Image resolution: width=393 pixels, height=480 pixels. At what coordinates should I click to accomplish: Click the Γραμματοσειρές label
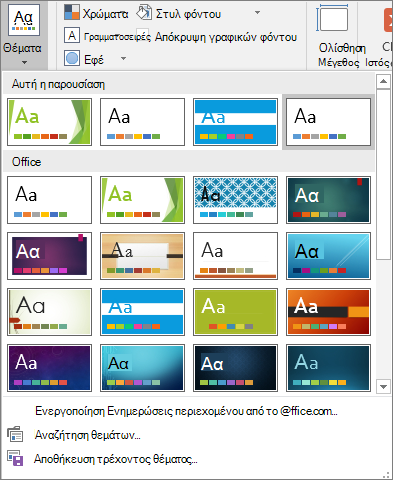pyautogui.click(x=117, y=37)
